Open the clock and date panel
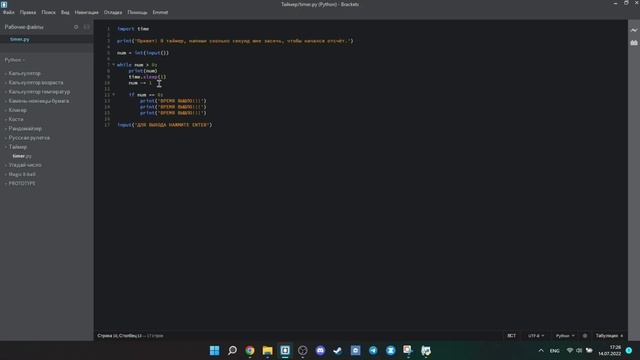This screenshot has height=360, width=640. (609, 351)
